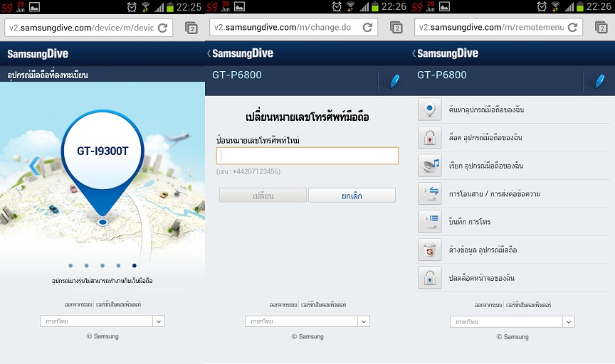Tap the pencil edit icon on the change-number screen
This screenshot has width=615, height=364.
[394, 81]
